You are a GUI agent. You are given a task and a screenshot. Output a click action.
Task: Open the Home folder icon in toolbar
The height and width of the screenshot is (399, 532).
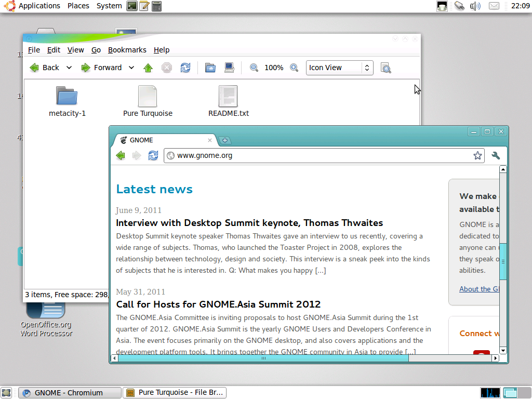point(210,68)
